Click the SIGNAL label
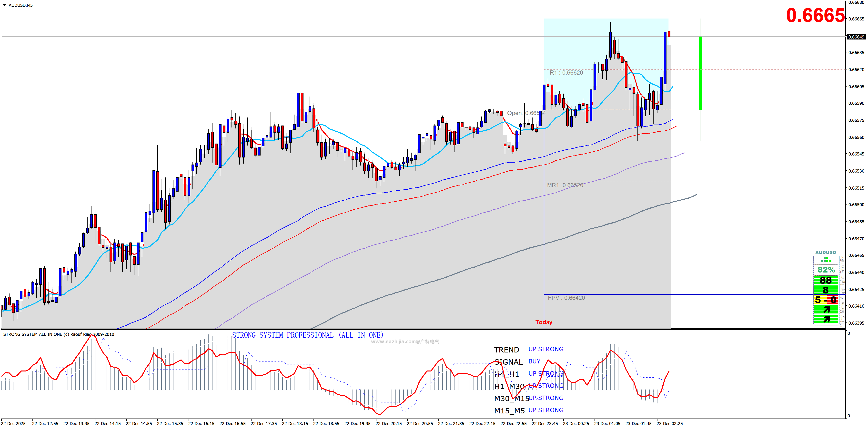The height and width of the screenshot is (429, 868). [508, 362]
